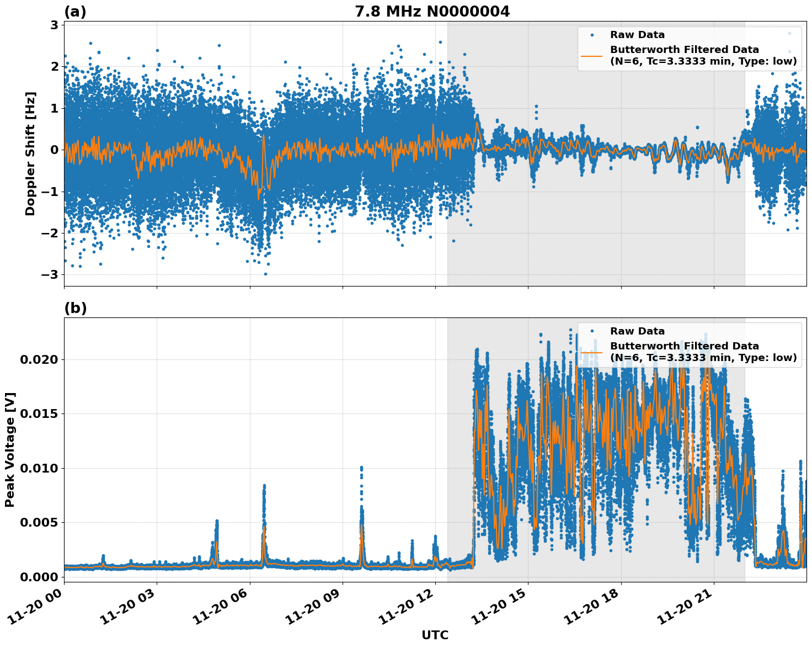This screenshot has height=647, width=812.
Task: Click the "0.020" Peak Voltage tick label
Action: click(x=39, y=359)
